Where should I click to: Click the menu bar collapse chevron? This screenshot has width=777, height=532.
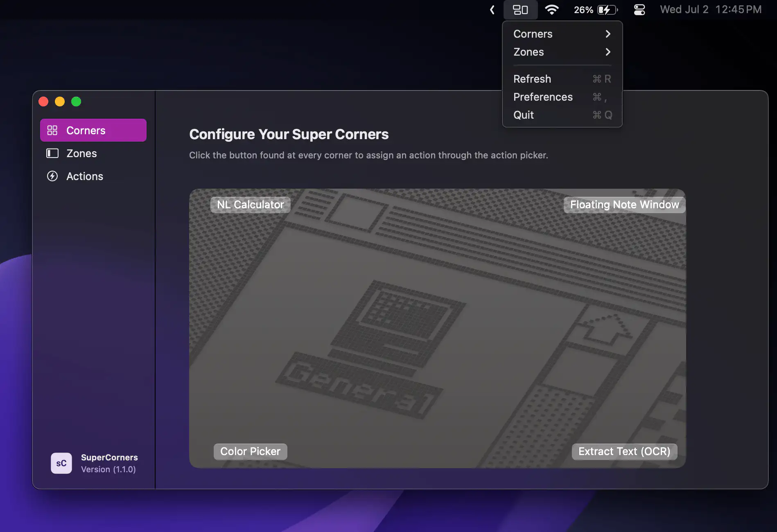(x=492, y=9)
